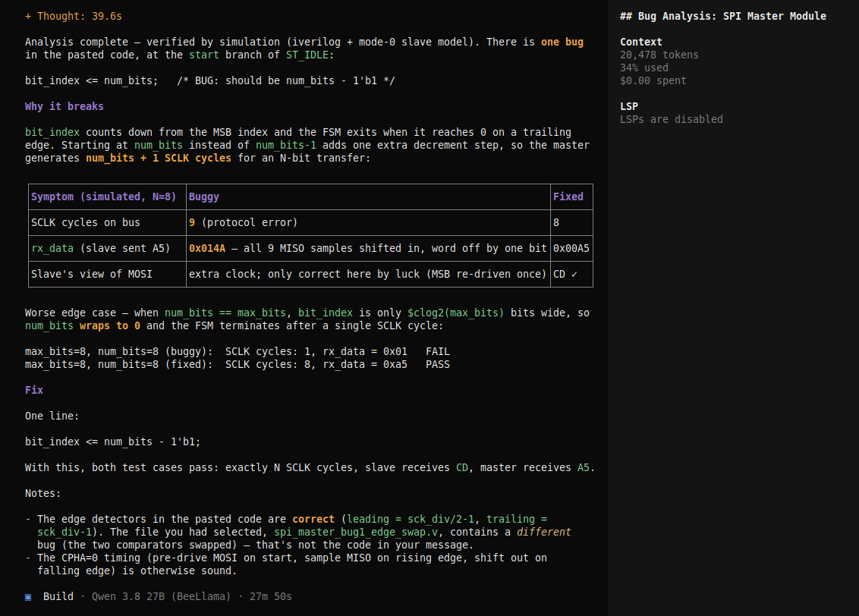This screenshot has height=616, width=859.
Task: Click the fixed bit_index <= num_bits - 1'b1; line
Action: pos(113,442)
